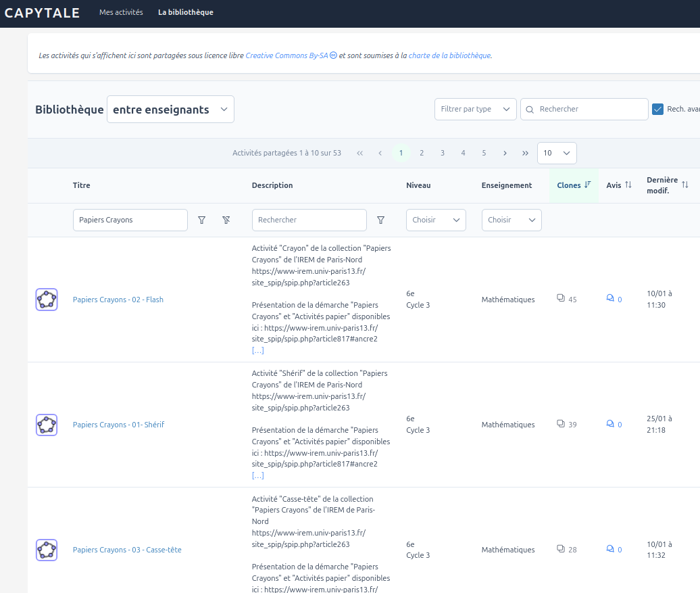Click the Clones sort icon
The image size is (700, 593).
point(588,185)
